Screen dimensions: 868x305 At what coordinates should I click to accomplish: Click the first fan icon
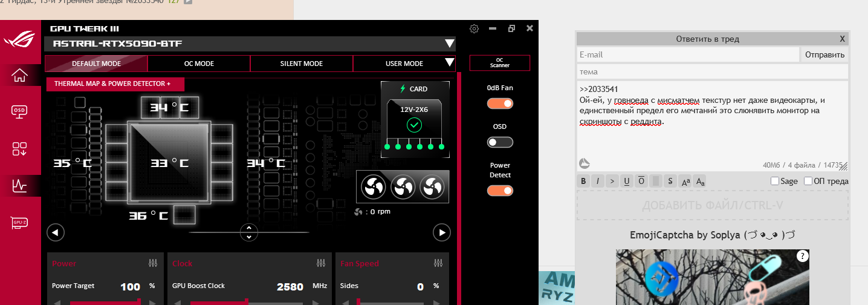(374, 187)
